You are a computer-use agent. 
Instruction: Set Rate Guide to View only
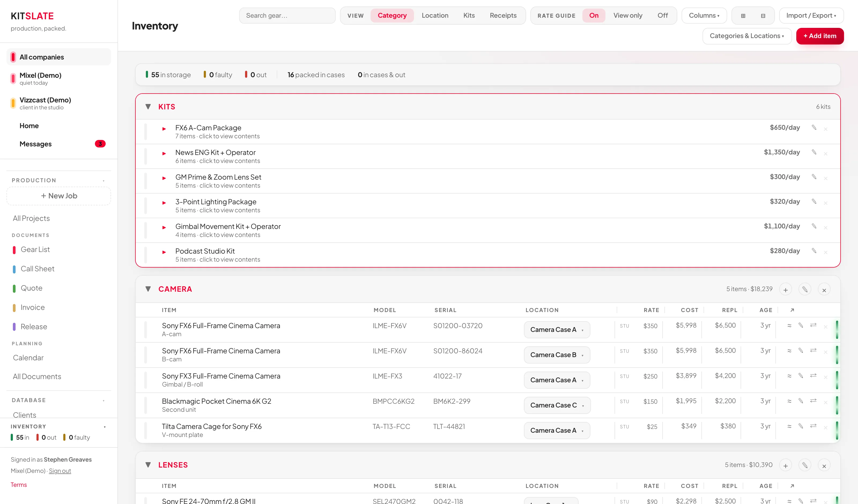coord(628,16)
